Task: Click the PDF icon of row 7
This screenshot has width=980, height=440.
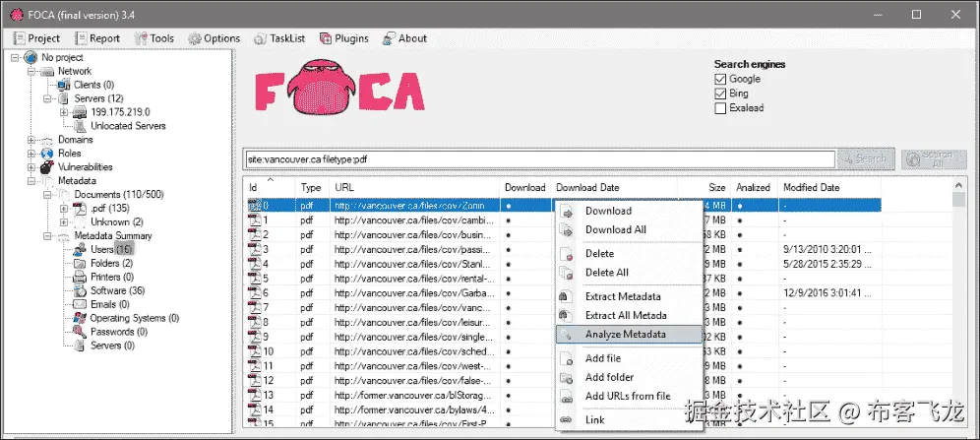Action: pos(255,307)
